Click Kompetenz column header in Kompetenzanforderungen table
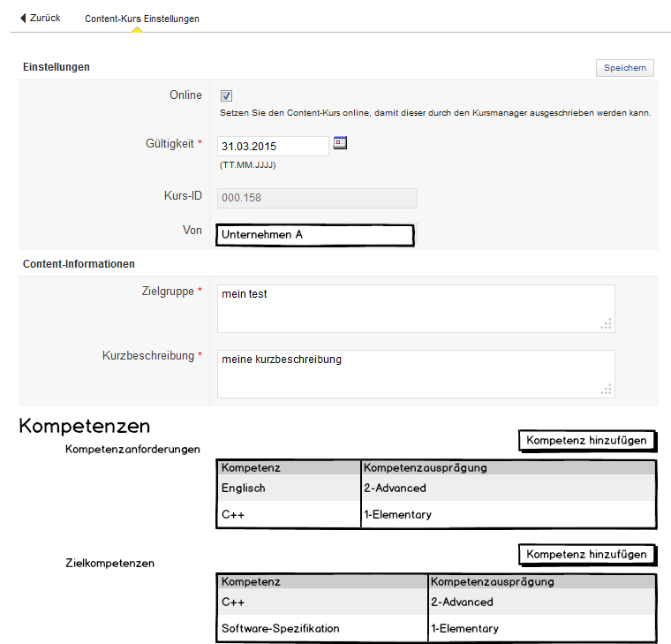 point(251,467)
